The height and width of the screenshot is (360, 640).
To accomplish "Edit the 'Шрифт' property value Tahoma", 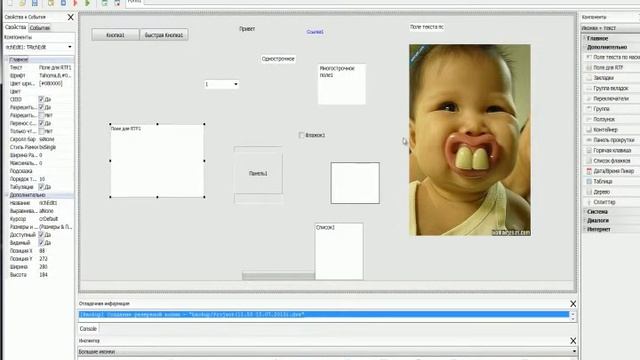I will 55,76.
